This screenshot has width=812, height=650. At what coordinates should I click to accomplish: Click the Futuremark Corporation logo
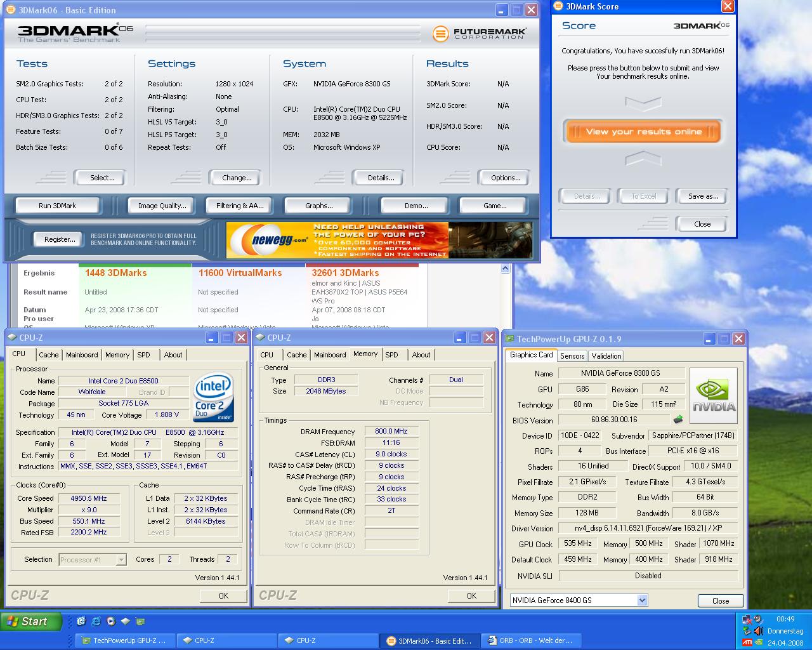[480, 34]
